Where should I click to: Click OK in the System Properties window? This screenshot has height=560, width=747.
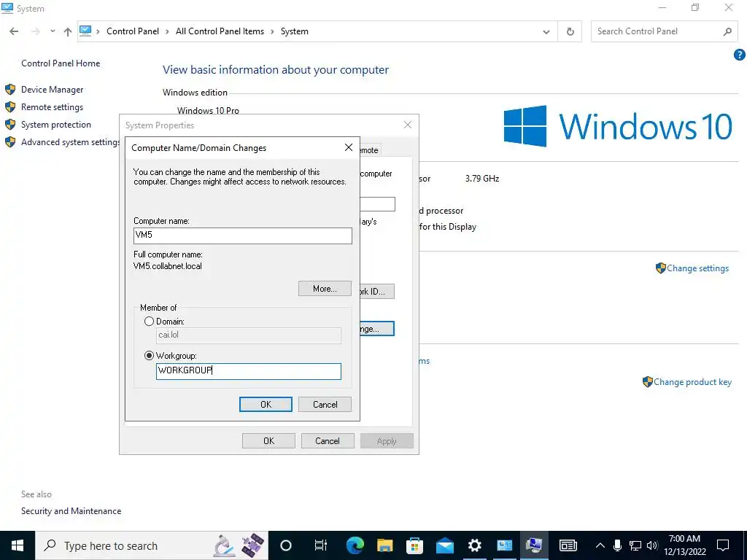point(268,441)
